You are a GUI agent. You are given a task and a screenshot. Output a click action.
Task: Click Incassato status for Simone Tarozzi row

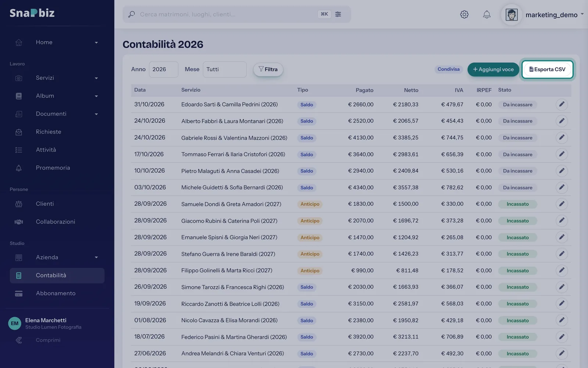(x=517, y=287)
